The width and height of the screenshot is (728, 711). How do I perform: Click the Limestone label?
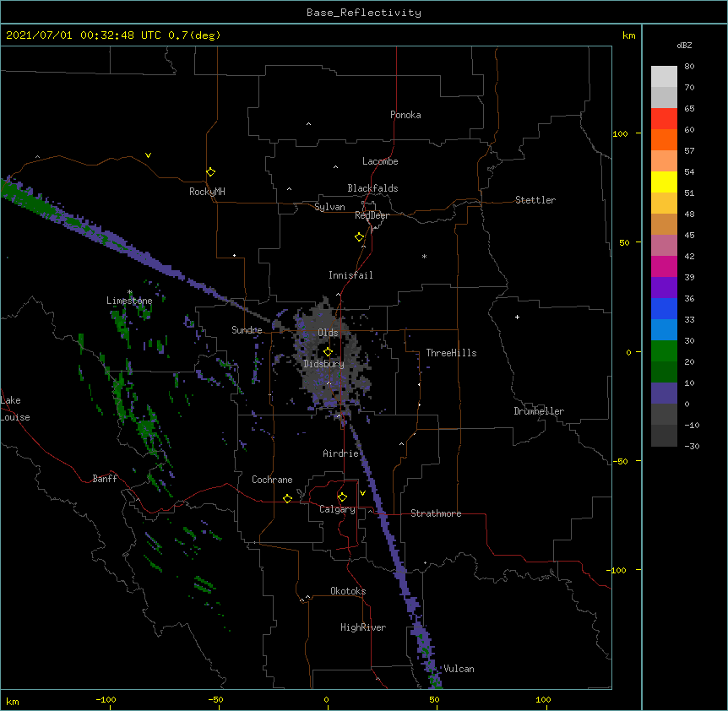129,301
